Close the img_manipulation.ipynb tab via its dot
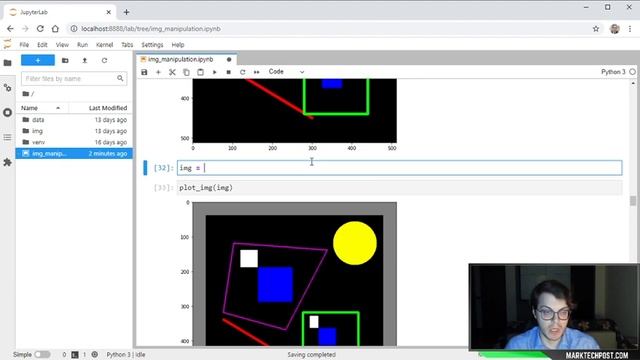This screenshot has height=360, width=640. [229, 60]
